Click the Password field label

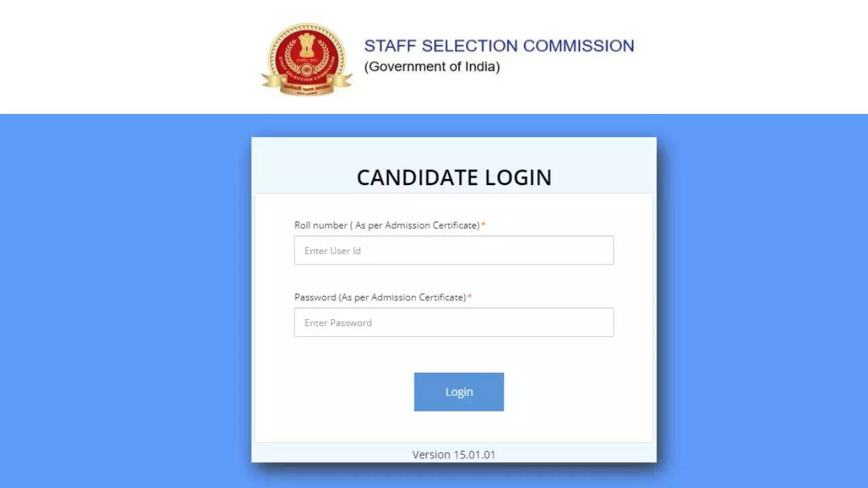click(380, 298)
